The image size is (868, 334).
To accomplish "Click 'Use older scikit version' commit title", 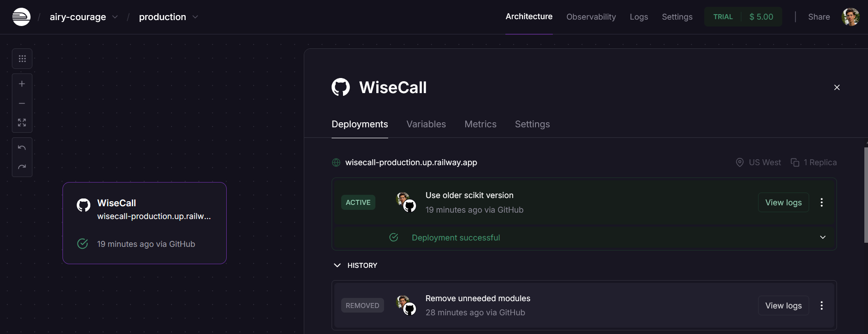I will tap(469, 195).
